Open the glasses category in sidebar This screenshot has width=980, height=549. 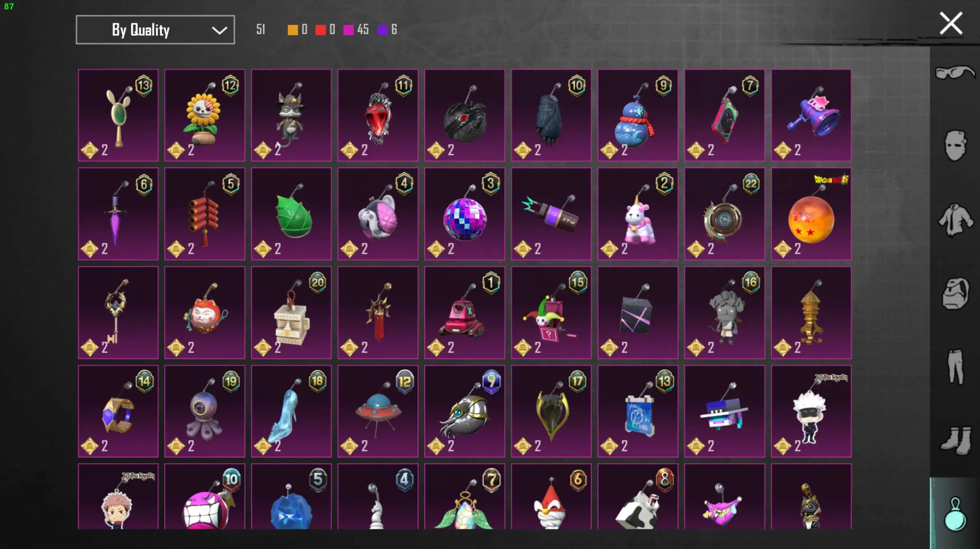[x=955, y=73]
